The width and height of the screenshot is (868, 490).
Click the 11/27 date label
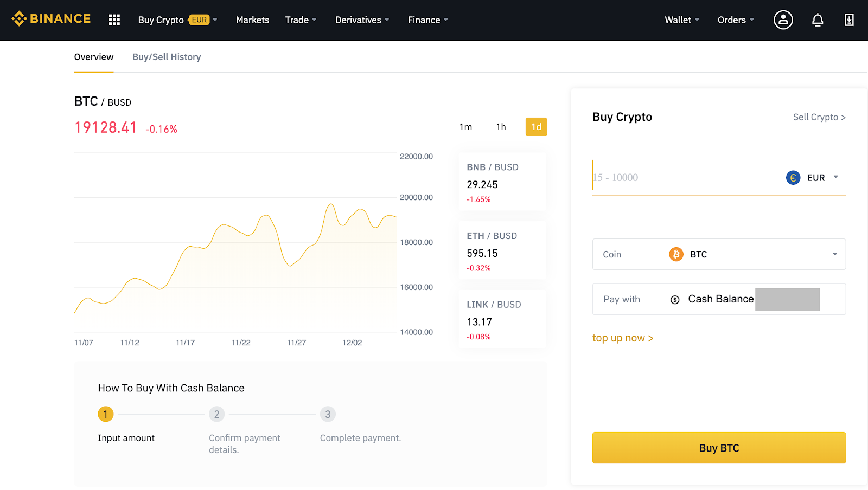pos(297,343)
